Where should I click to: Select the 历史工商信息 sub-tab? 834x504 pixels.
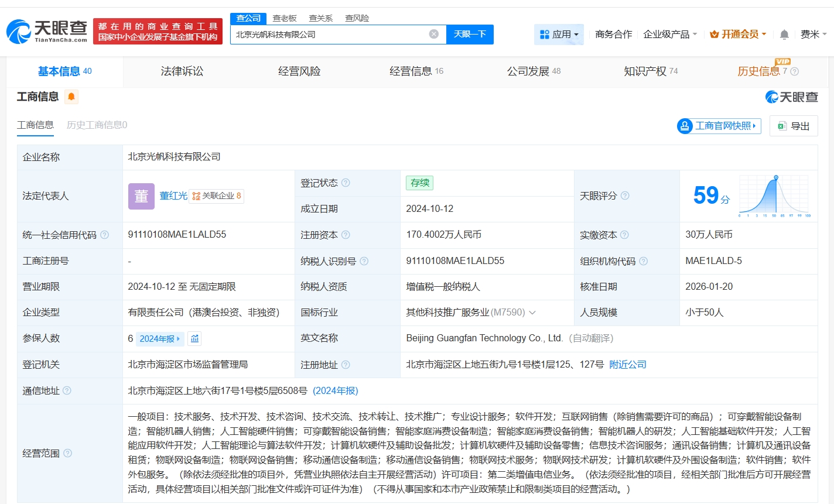(x=97, y=125)
